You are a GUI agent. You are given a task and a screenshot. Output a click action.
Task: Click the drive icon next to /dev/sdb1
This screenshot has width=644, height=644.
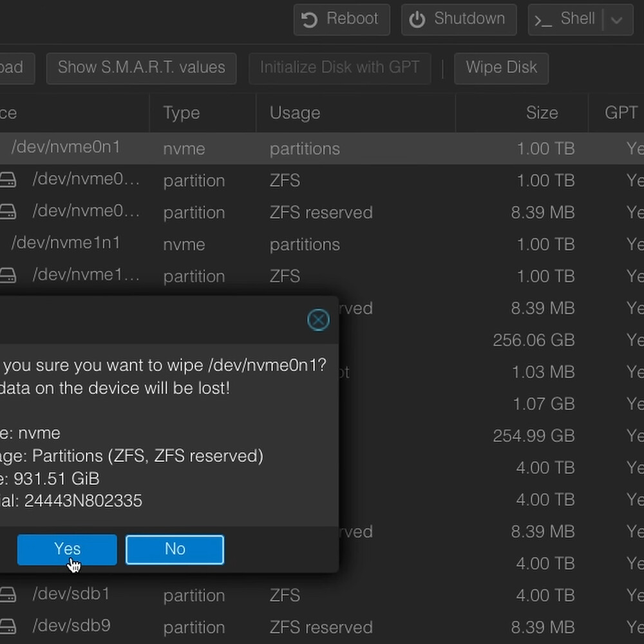[x=8, y=594]
